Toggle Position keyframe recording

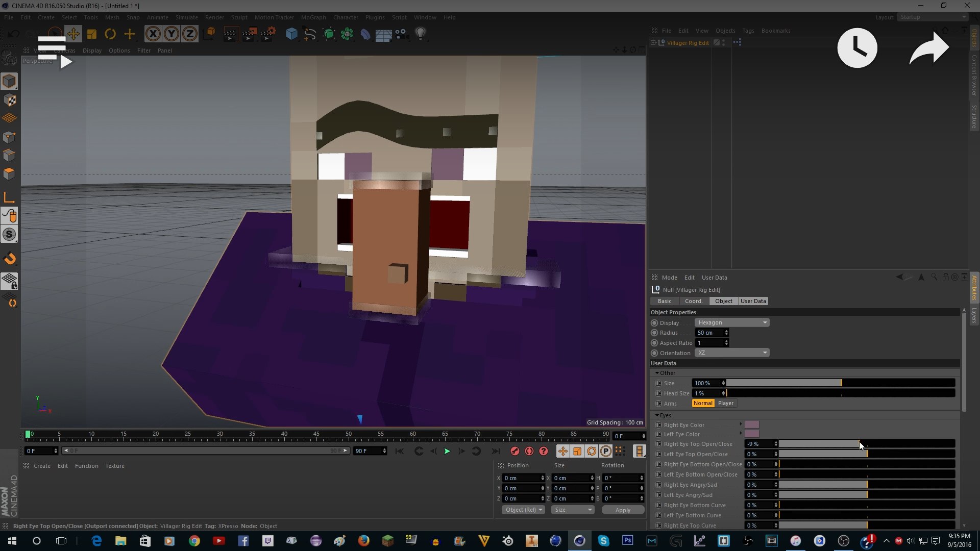click(562, 451)
